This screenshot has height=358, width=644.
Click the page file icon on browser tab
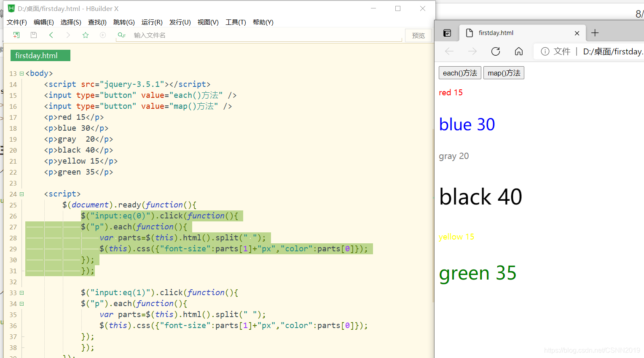(469, 33)
